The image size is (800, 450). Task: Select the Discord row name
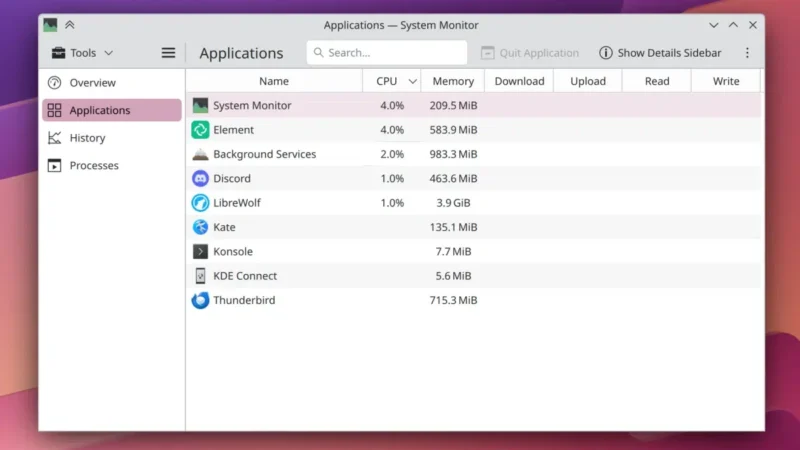tap(232, 179)
